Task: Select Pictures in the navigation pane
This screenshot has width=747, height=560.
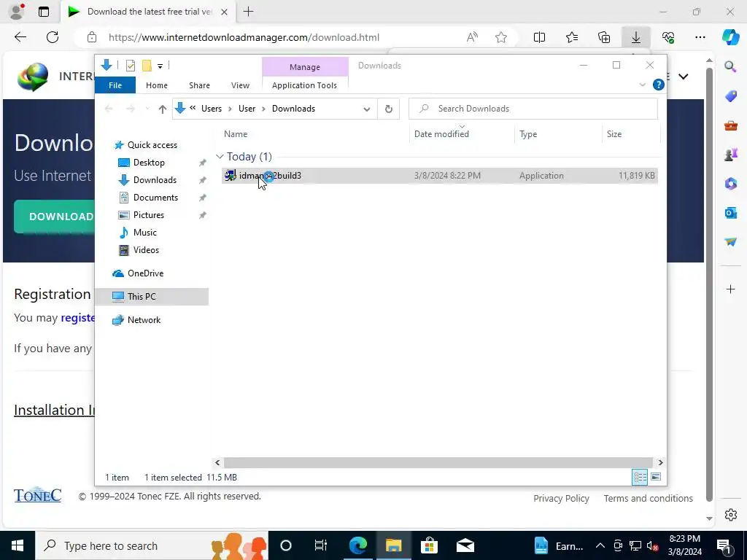Action: click(x=148, y=215)
